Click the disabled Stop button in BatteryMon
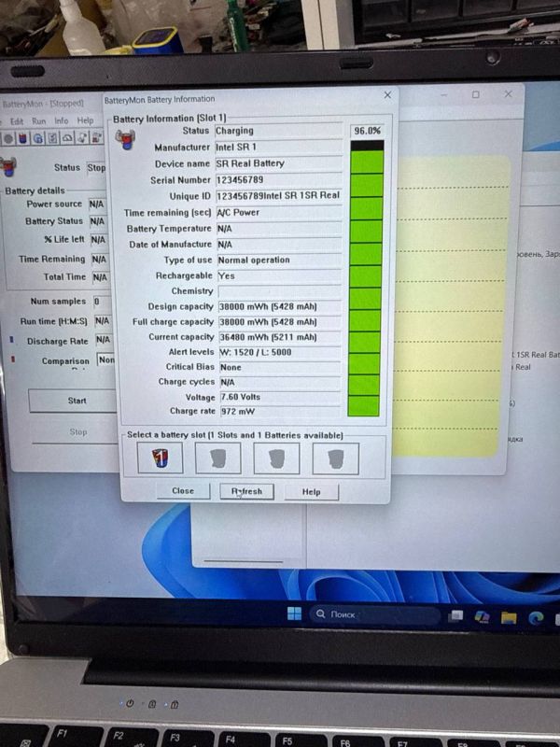This screenshot has height=747, width=560. (x=77, y=432)
